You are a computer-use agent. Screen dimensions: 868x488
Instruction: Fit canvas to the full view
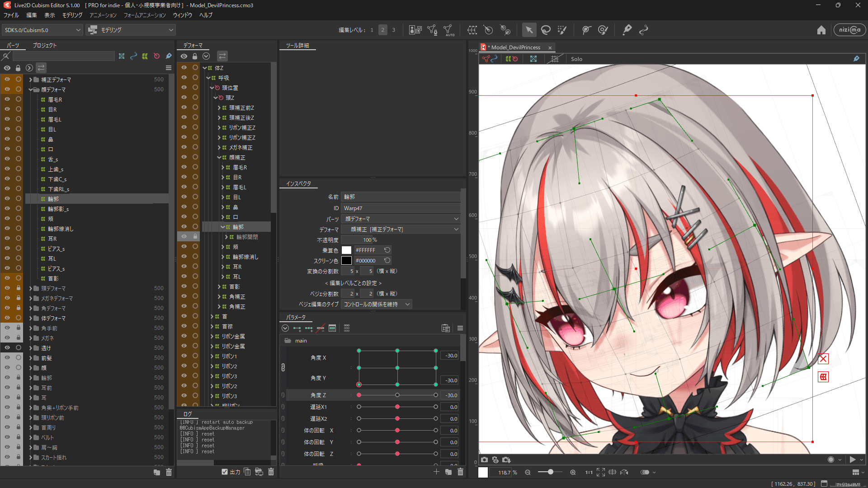pyautogui.click(x=600, y=472)
